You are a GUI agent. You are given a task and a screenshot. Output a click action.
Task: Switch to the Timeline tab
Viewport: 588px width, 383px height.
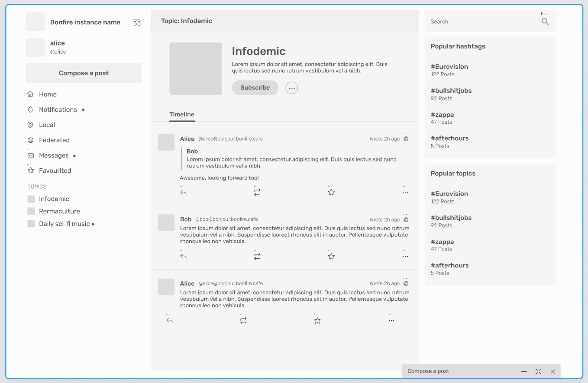(181, 114)
